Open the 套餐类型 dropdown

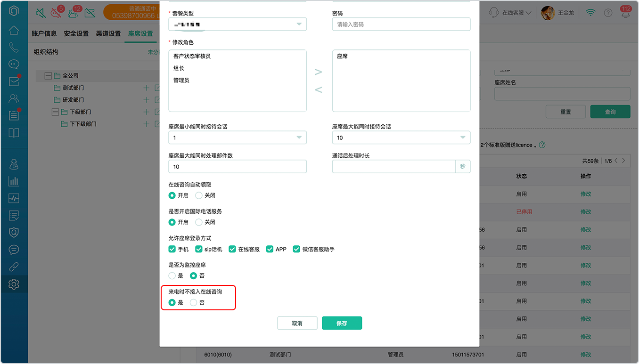(x=238, y=24)
